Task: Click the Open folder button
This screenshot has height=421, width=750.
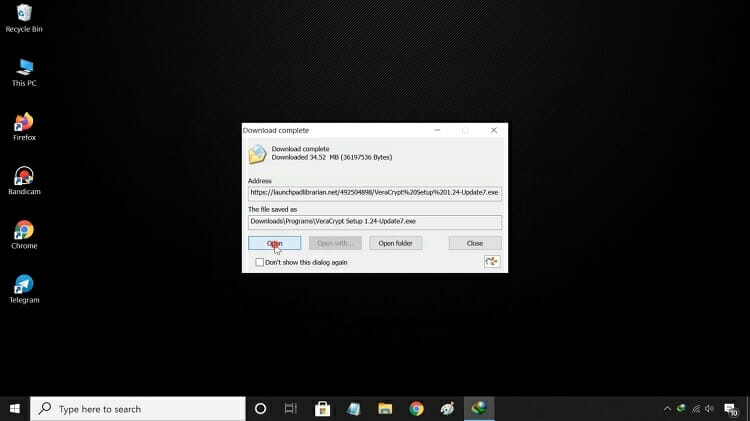Action: (x=395, y=243)
